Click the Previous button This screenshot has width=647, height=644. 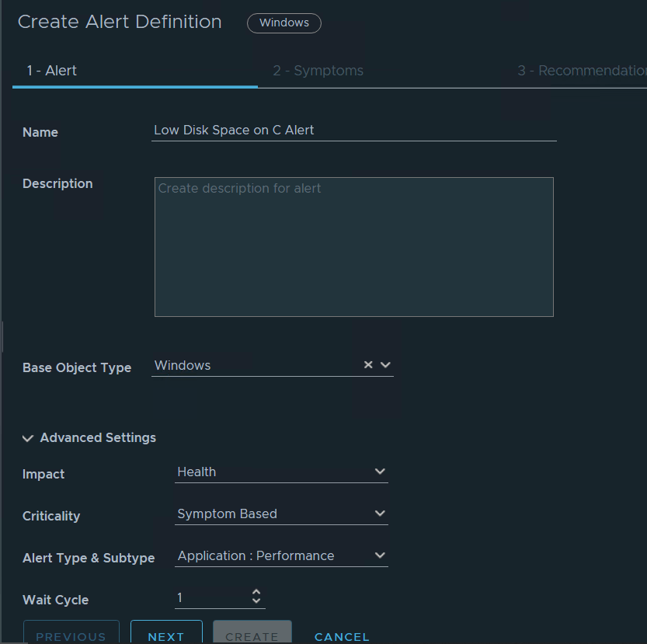(71, 634)
